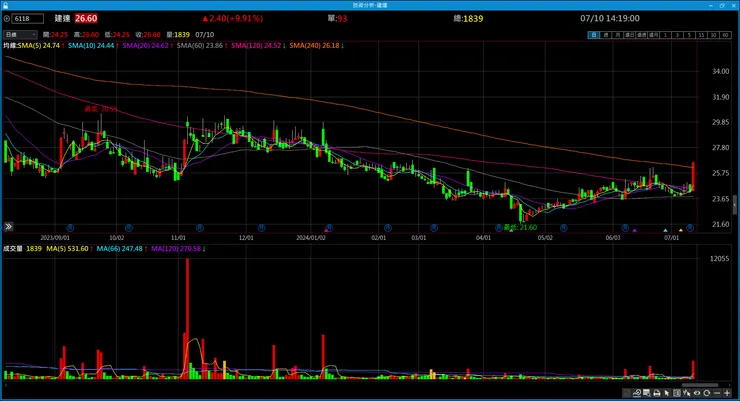Viewport: 740px width, 401px height.
Task: Zoom in chart with plus icon
Action: 727,393
